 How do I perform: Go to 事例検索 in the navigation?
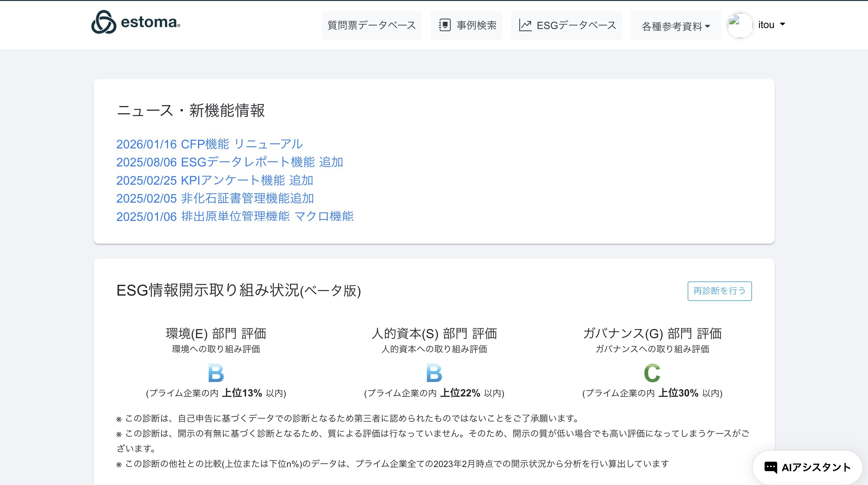[x=476, y=25]
